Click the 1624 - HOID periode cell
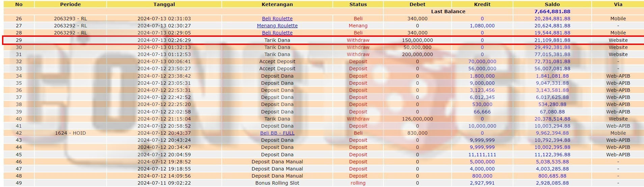The width and height of the screenshot is (644, 187). click(70, 133)
